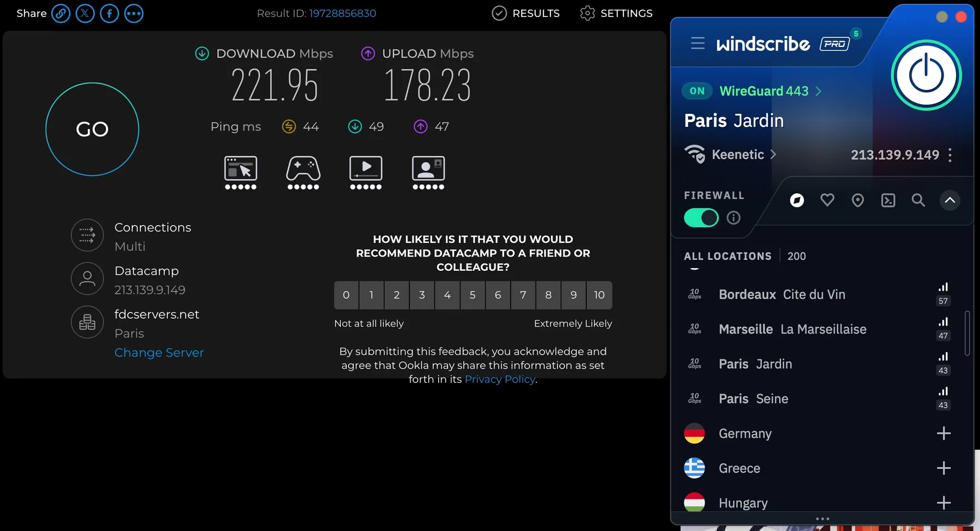Open Ookla Privacy Policy link
This screenshot has width=980, height=531.
[500, 380]
